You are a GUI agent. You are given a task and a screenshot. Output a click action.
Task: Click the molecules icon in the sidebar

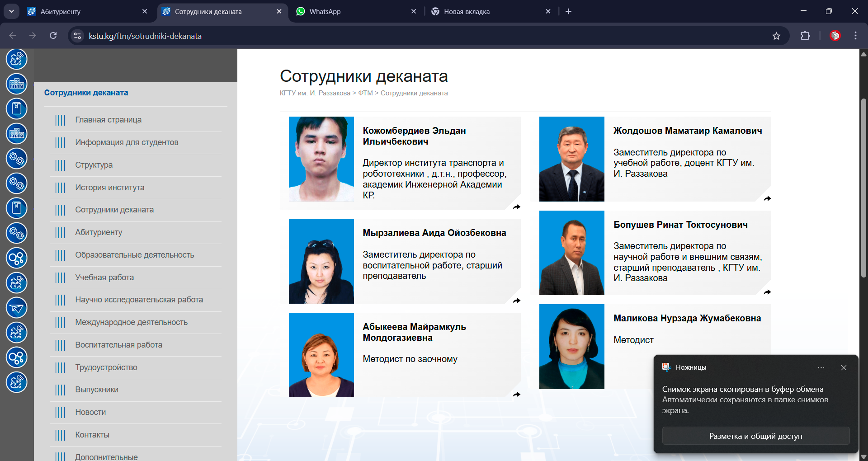point(16,258)
